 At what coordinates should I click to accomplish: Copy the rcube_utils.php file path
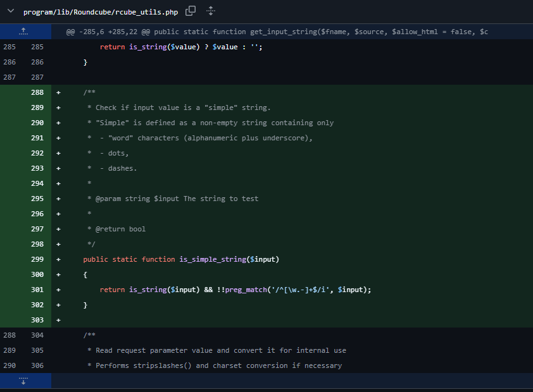click(x=191, y=11)
